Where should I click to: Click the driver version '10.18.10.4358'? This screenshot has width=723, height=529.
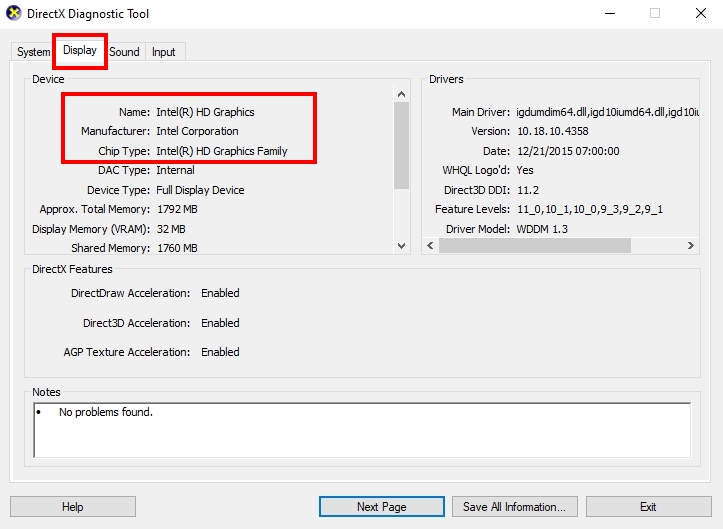(x=553, y=131)
